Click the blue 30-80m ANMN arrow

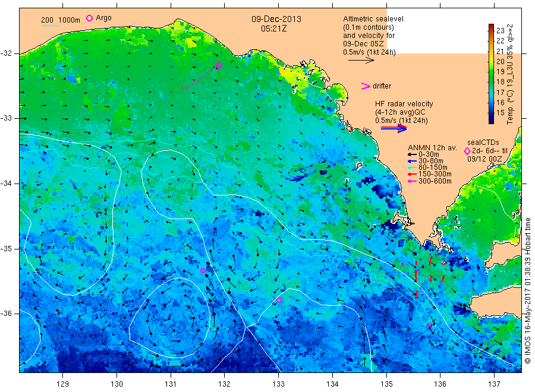click(x=412, y=161)
